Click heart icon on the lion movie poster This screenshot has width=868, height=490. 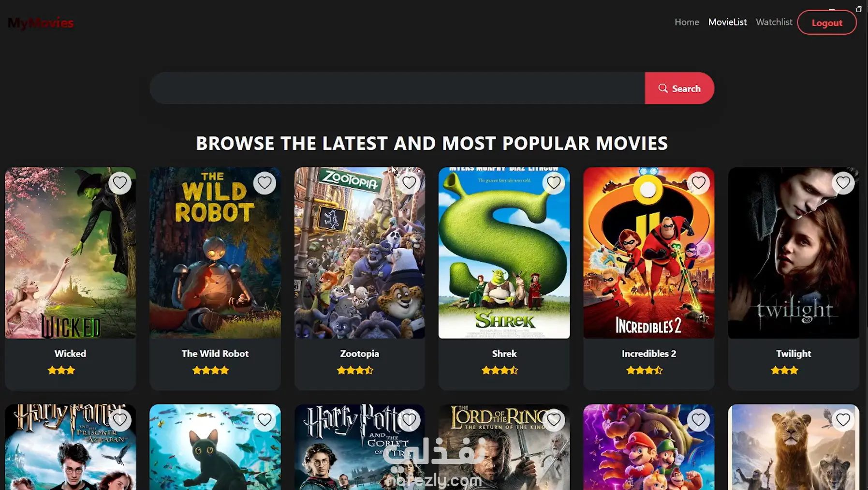(x=843, y=420)
